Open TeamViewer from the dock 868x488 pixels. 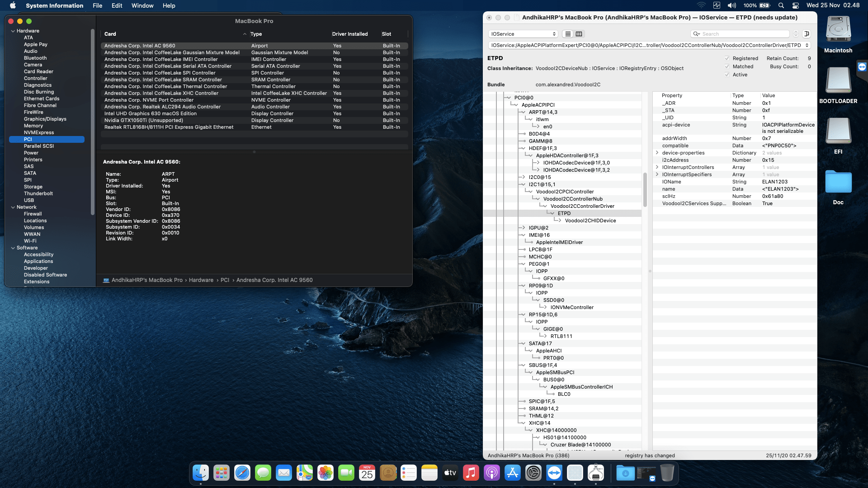554,473
